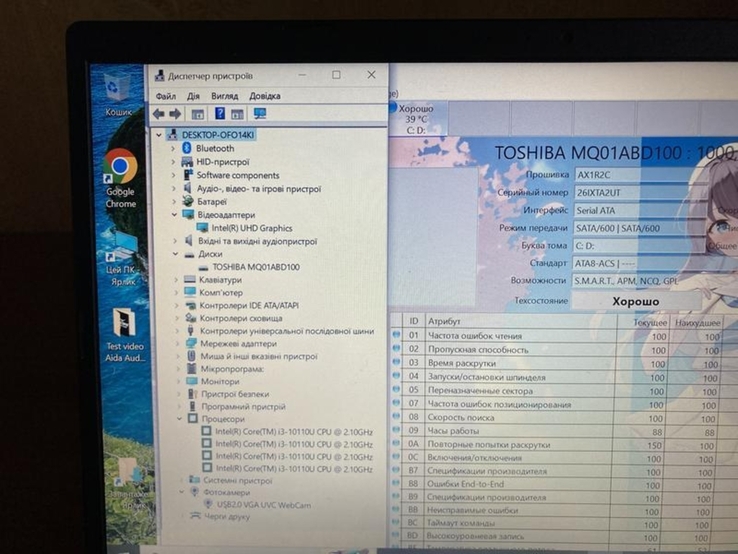The image size is (738, 554).
Task: Open the Довідка menu
Action: (x=265, y=96)
